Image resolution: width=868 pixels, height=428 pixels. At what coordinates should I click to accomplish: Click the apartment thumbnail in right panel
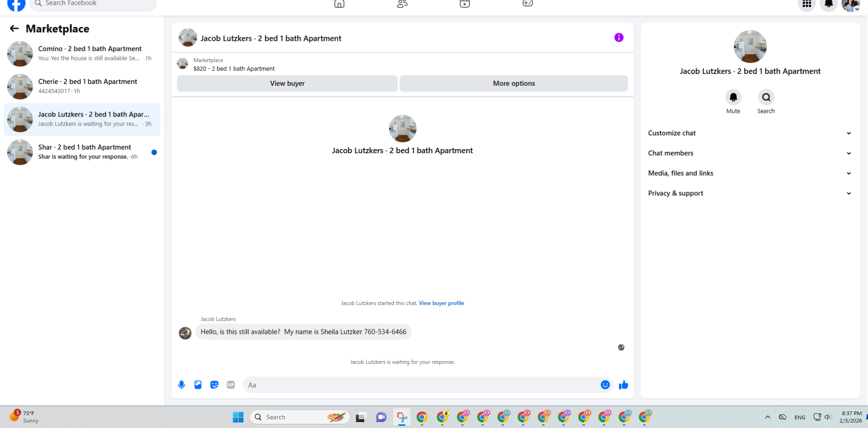(x=750, y=46)
